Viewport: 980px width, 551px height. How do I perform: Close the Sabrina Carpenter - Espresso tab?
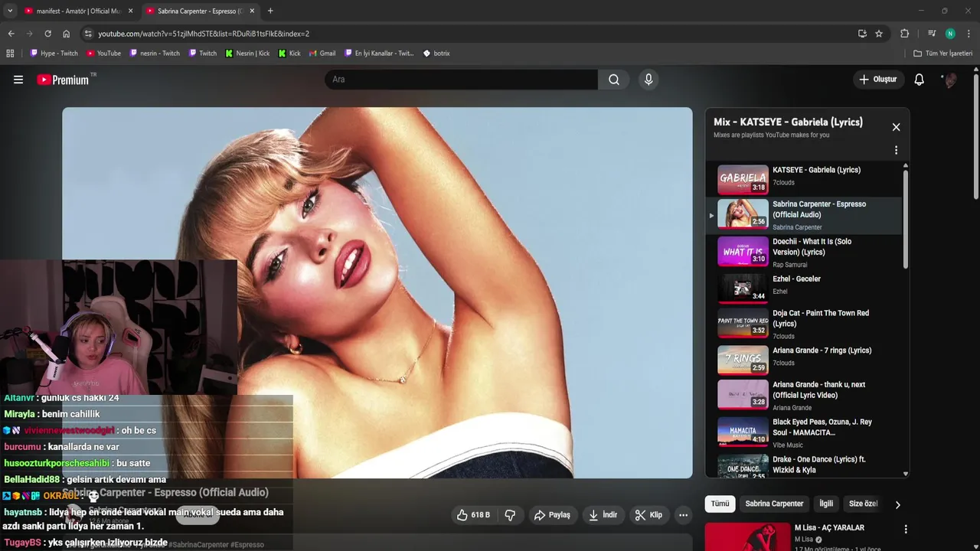pyautogui.click(x=252, y=11)
